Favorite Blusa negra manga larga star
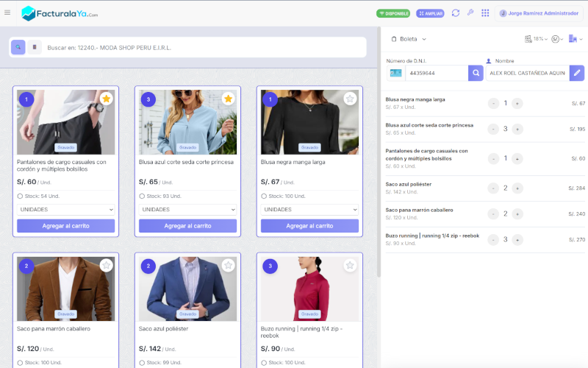 coord(350,99)
